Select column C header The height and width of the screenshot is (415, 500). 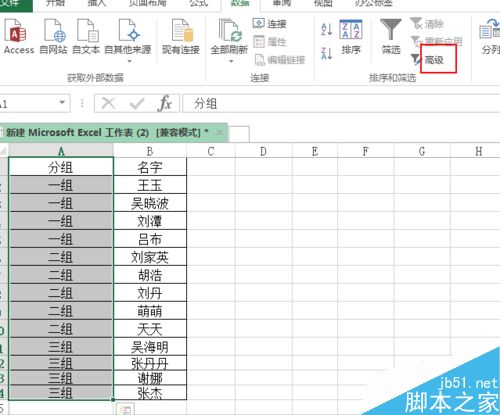(211, 151)
